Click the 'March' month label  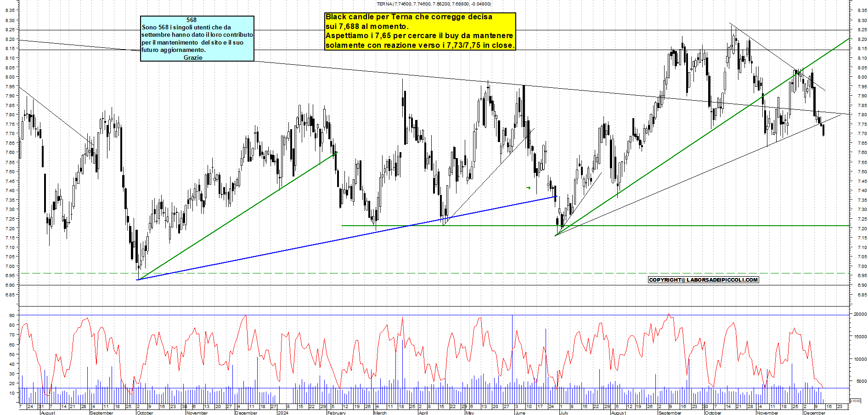pyautogui.click(x=380, y=413)
